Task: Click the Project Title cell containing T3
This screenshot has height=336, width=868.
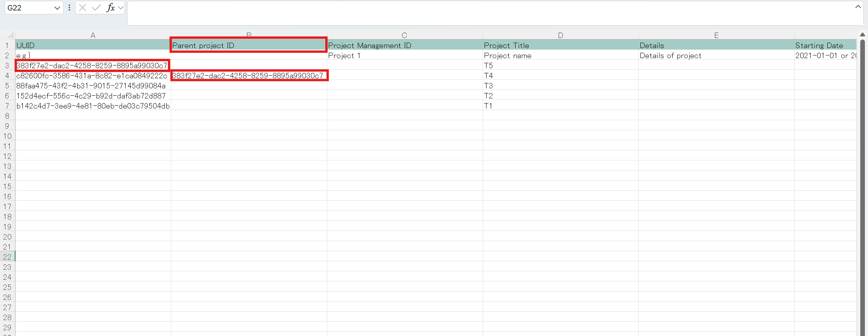Action: 560,86
